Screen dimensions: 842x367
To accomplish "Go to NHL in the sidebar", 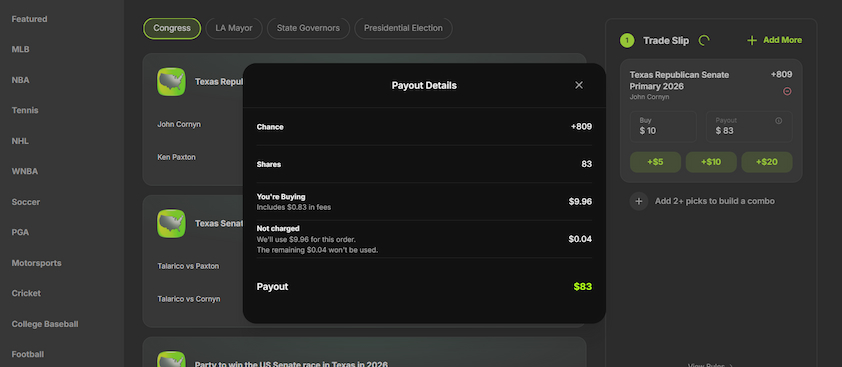I will click(20, 141).
